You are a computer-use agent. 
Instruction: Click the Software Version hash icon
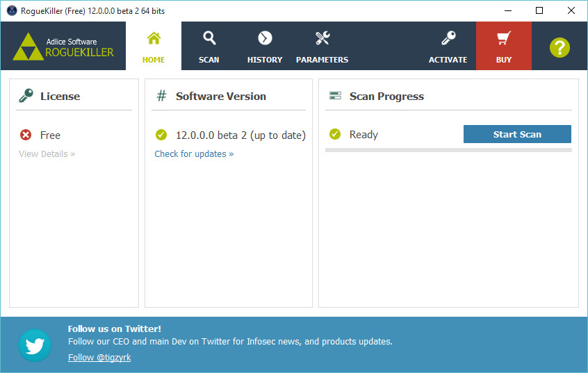[x=161, y=96]
